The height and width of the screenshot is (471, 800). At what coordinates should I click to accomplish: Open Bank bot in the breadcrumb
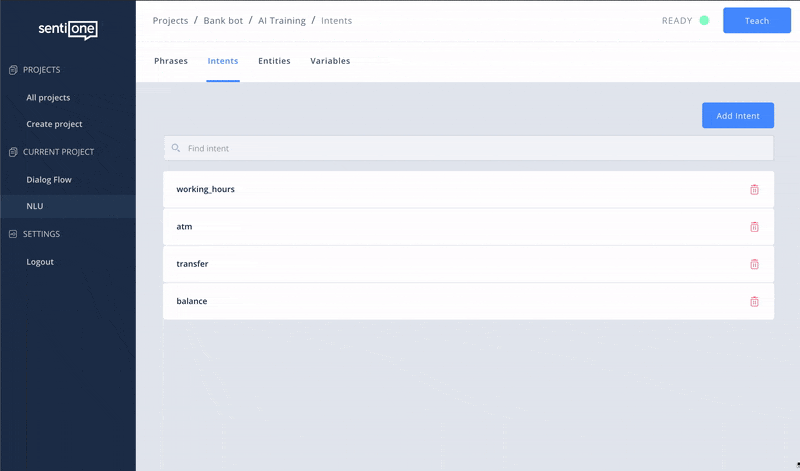coord(224,20)
